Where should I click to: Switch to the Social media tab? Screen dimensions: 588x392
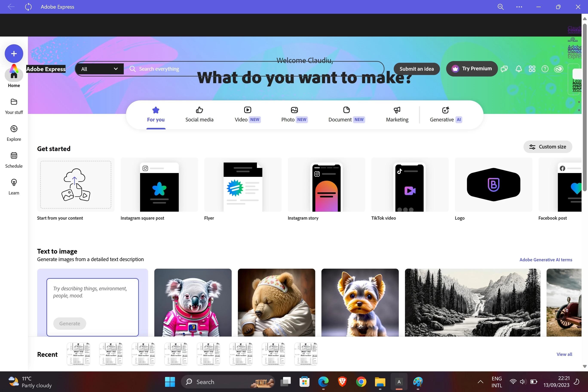point(199,115)
